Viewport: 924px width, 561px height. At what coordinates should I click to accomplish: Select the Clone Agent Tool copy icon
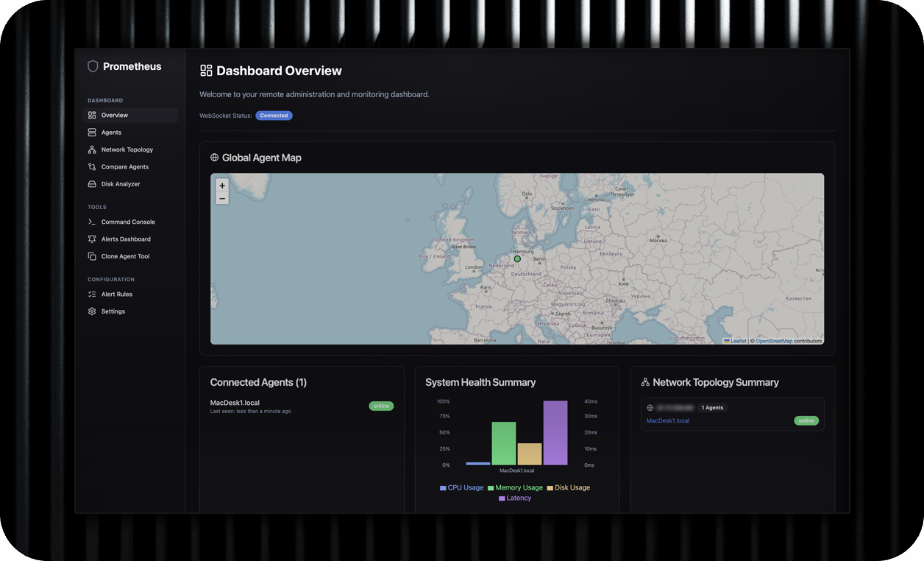pos(91,255)
